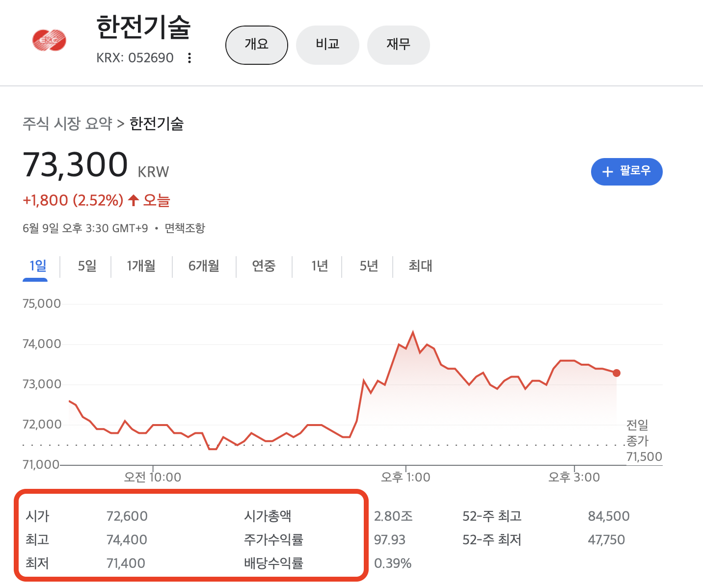Viewport: 703px width, 588px height.
Task: Open the 재무 tab
Action: coord(398,45)
